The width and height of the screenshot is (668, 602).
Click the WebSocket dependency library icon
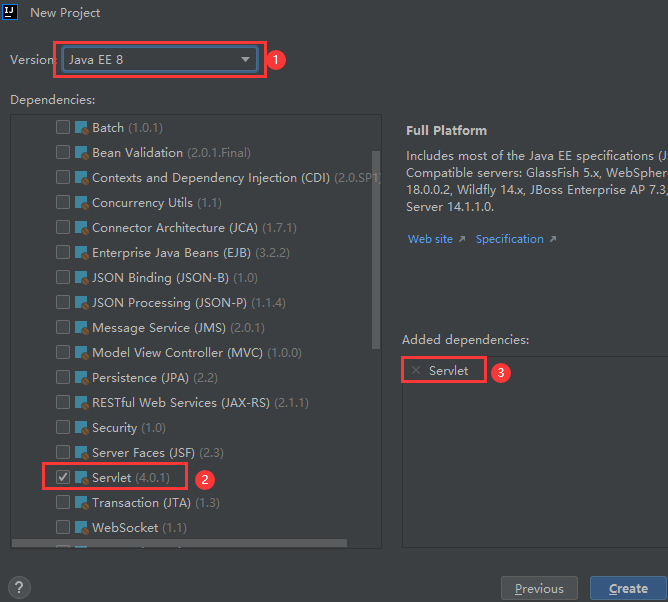81,527
